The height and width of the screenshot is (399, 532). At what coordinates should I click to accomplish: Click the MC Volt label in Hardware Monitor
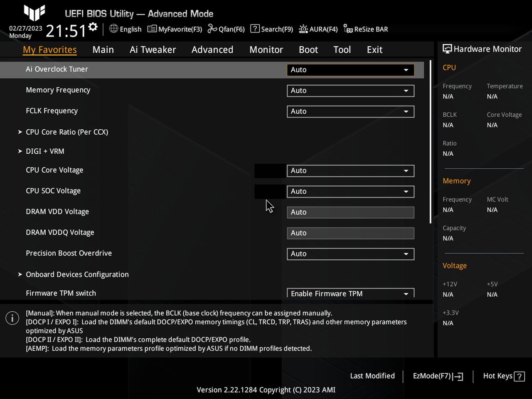coord(498,199)
